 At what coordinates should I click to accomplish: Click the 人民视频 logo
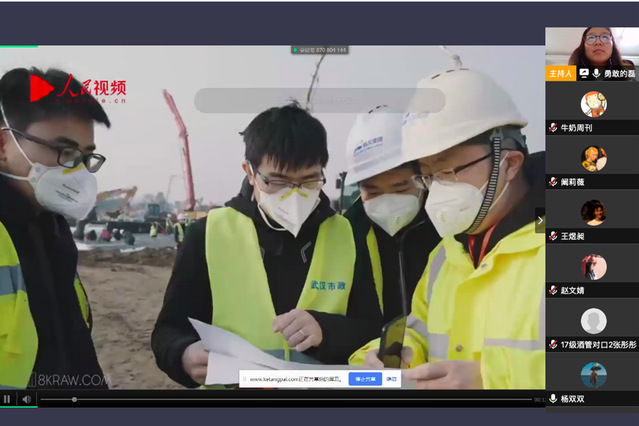click(x=78, y=88)
